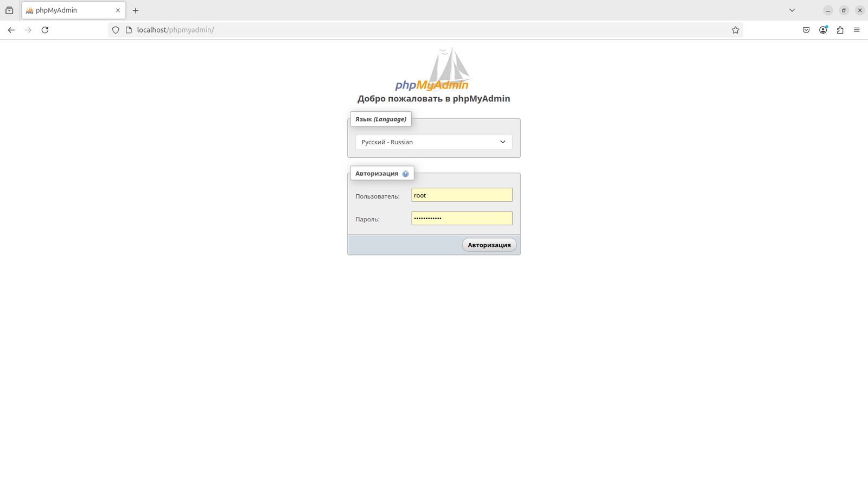Expand the list all tabs chevron
The image size is (868, 491).
(x=792, y=10)
